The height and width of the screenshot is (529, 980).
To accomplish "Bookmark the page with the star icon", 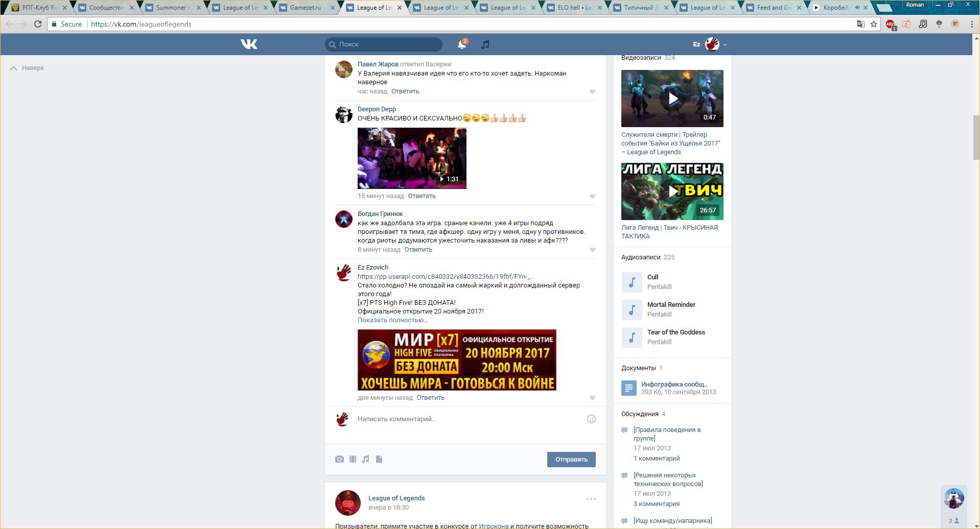I will [x=874, y=24].
